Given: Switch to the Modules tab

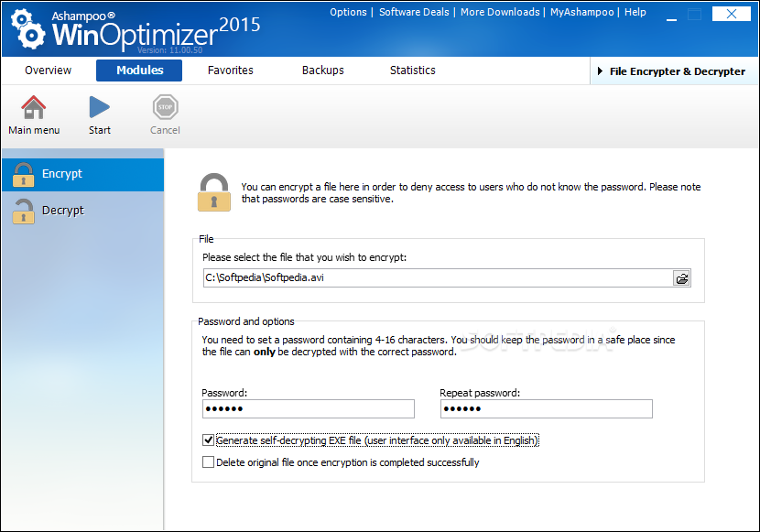Looking at the screenshot, I should [139, 71].
